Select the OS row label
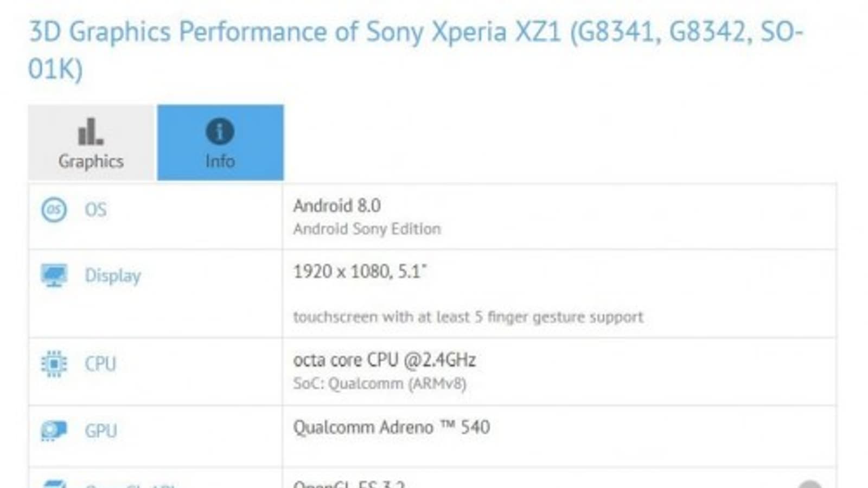 pos(95,210)
